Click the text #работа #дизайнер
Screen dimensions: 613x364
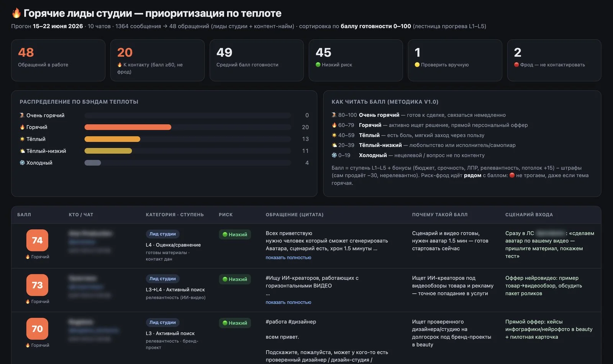click(x=291, y=322)
